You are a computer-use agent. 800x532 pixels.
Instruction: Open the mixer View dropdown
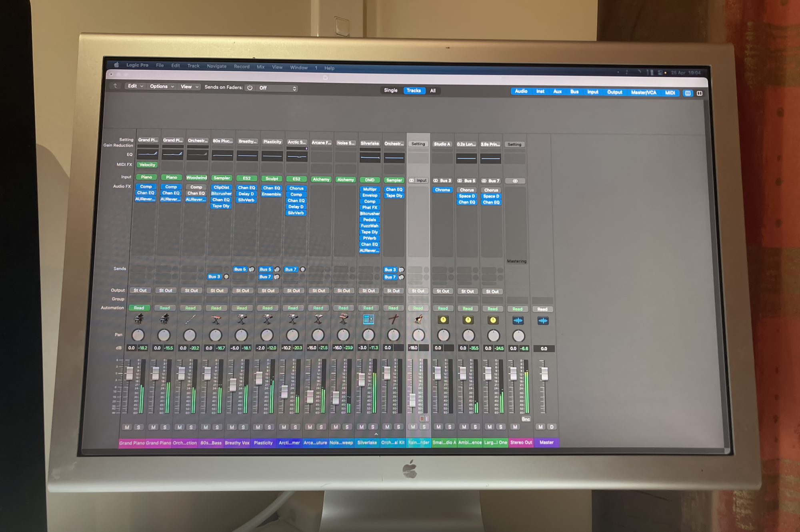coord(189,87)
